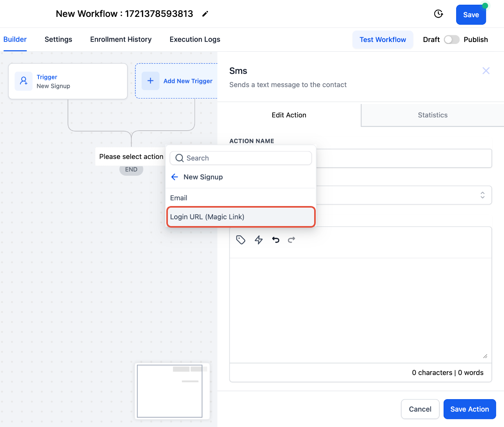The height and width of the screenshot is (427, 504).
Task: Click the Test Workflow button
Action: coord(382,40)
